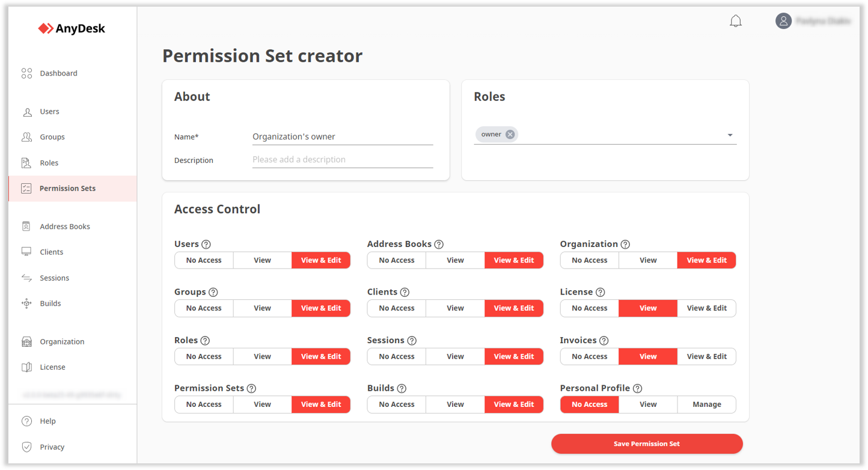Screen dimensions: 868x470
Task: Open the License page from the sidebar
Action: pos(53,367)
